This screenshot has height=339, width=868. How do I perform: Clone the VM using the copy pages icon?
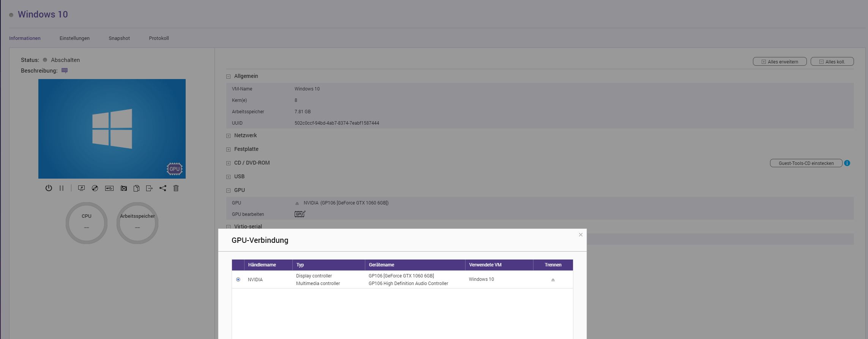click(x=136, y=188)
